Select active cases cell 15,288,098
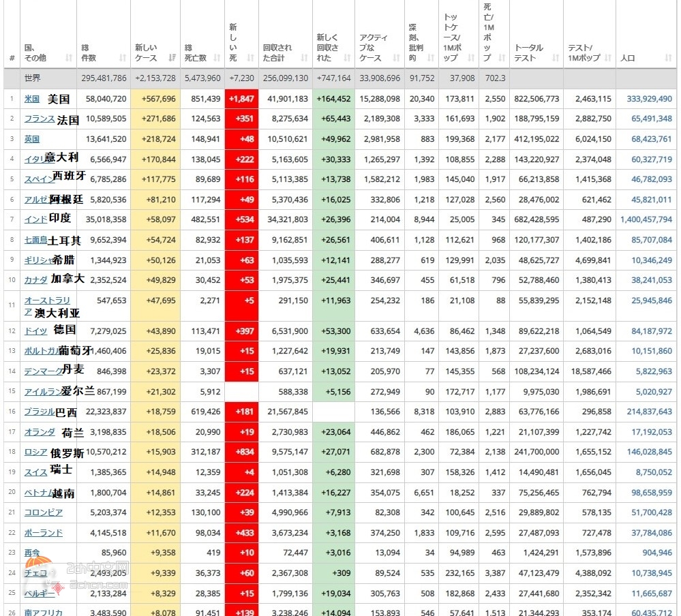This screenshot has width=681, height=616. click(x=380, y=99)
